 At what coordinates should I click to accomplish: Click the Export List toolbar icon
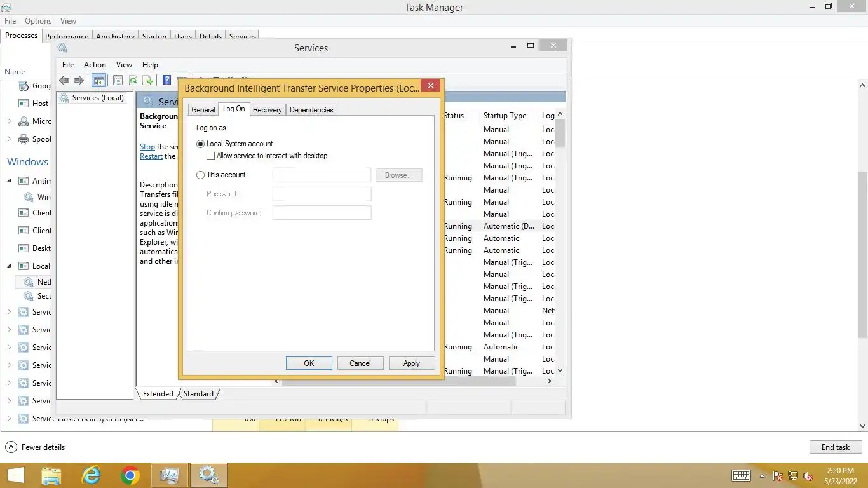click(x=147, y=80)
